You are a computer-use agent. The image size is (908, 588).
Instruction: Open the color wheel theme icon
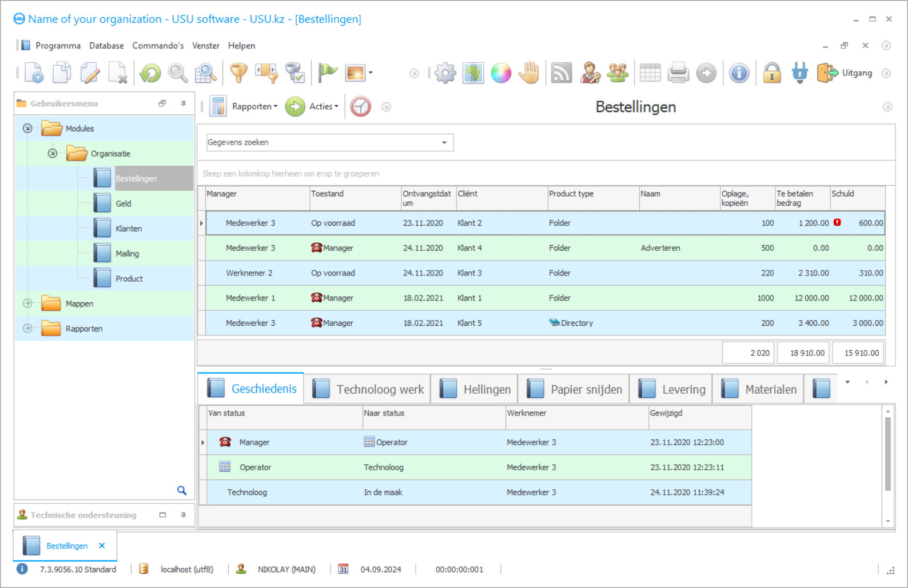501,73
